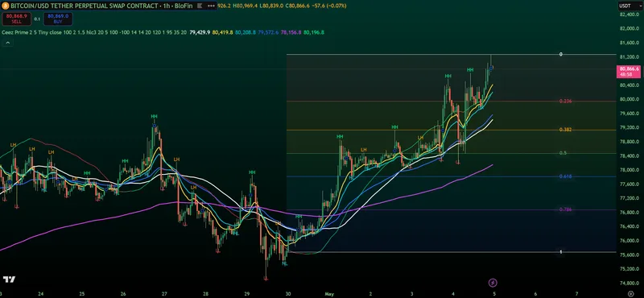Click the close value C80,866.6 in header
The width and height of the screenshot is (644, 298).
297,6
